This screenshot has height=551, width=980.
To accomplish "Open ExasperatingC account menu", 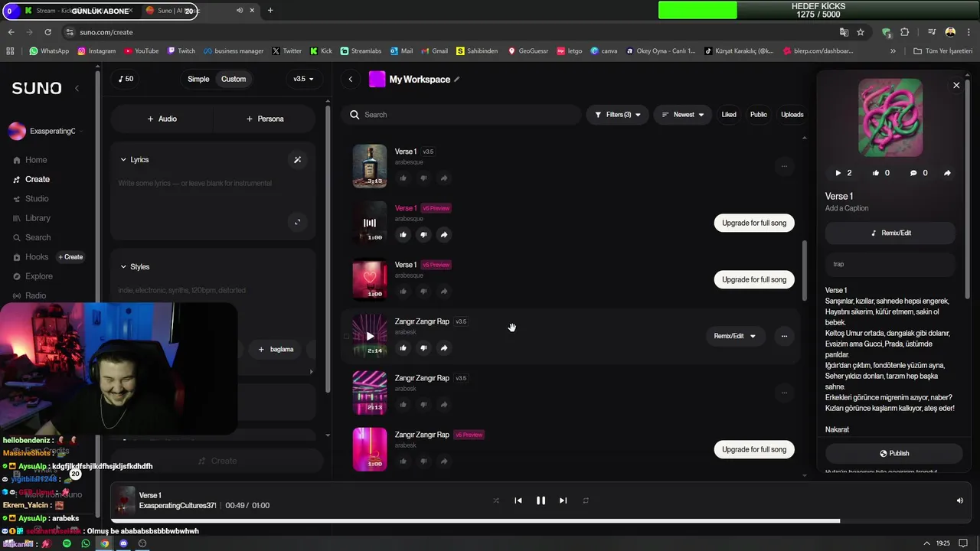I will click(46, 132).
